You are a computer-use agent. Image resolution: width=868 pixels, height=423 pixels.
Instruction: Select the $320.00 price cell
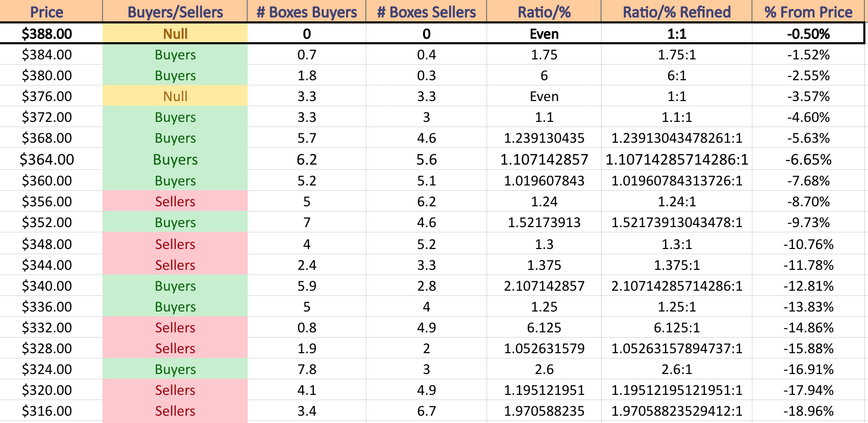coord(51,390)
